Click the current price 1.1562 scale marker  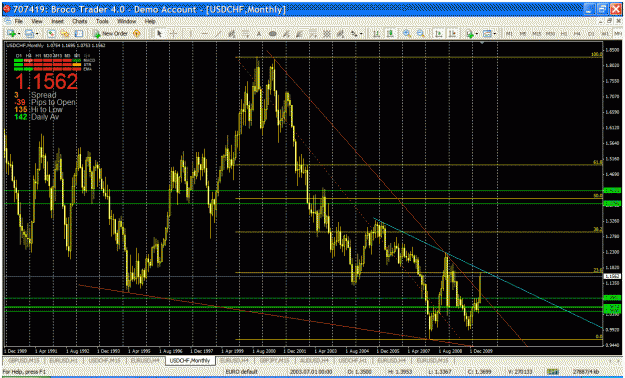point(612,276)
